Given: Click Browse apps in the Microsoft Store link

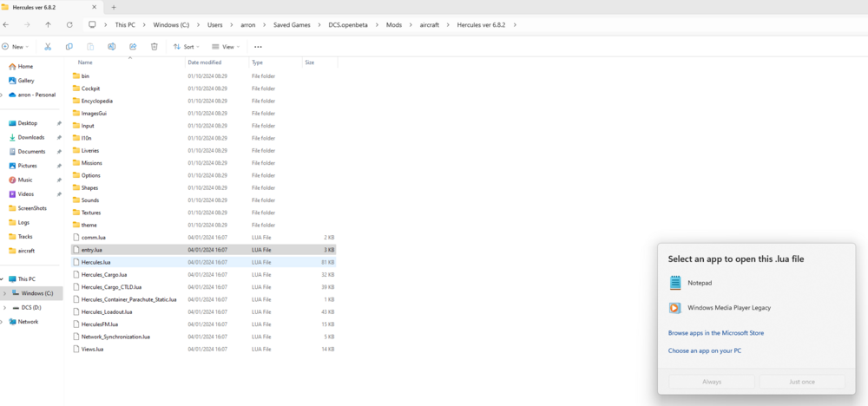Looking at the screenshot, I should 716,333.
